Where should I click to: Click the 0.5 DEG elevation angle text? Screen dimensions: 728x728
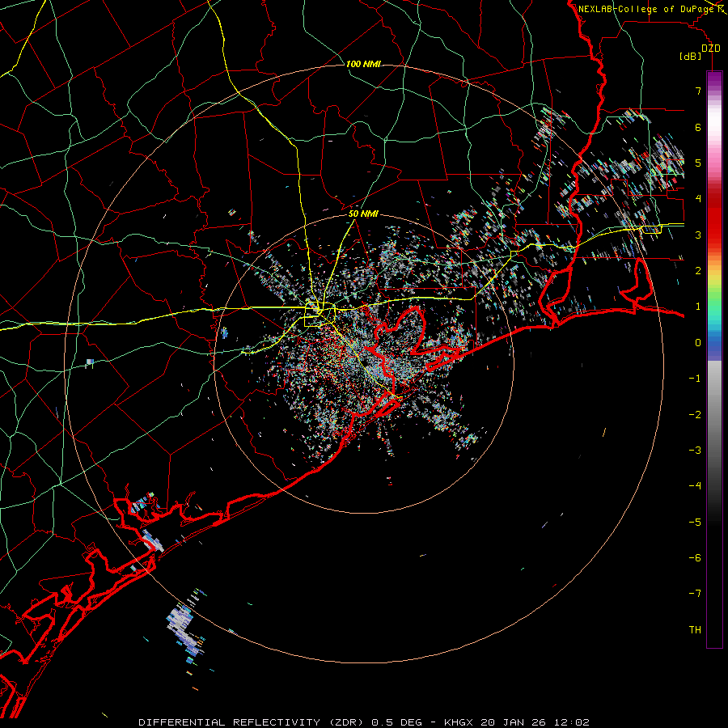click(396, 722)
